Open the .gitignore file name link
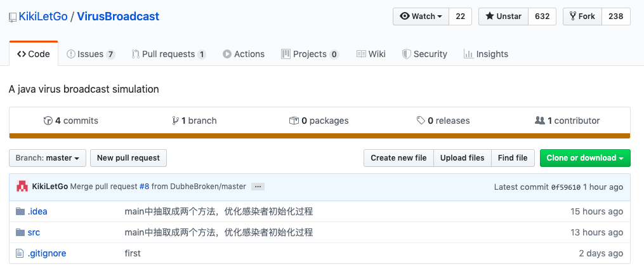644x271 pixels. pos(47,253)
